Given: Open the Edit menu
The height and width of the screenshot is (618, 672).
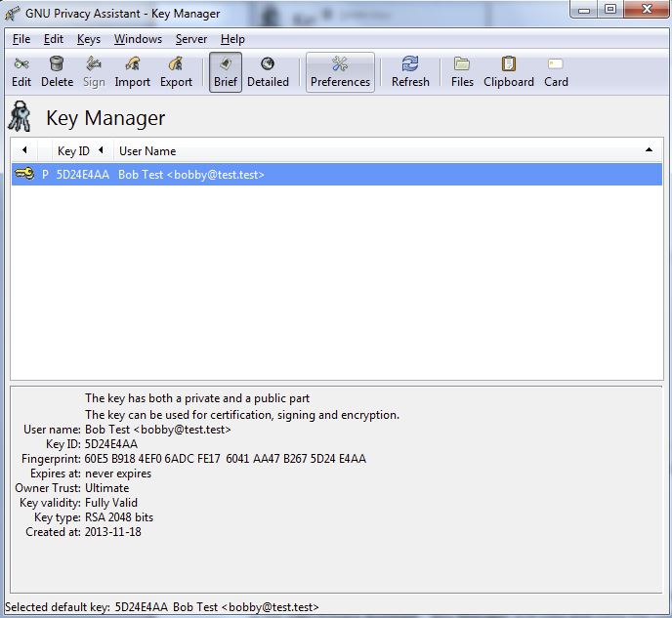Looking at the screenshot, I should 54,39.
